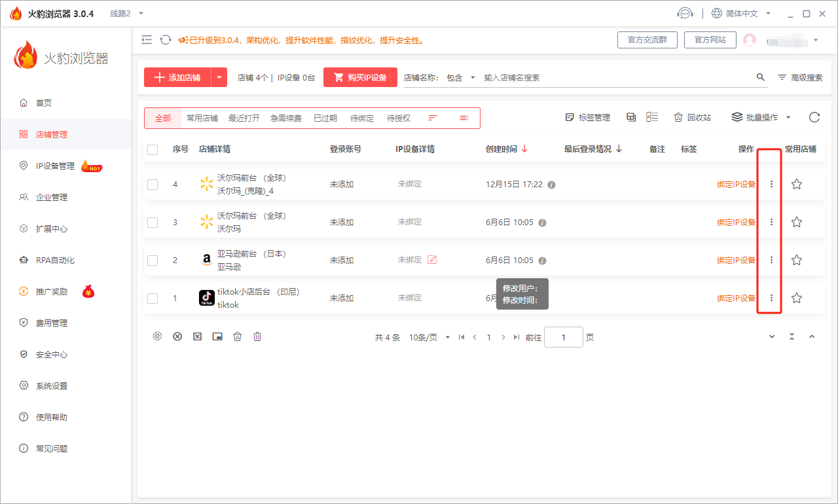This screenshot has height=504, width=838.
Task: Tick the checkbox for store number 3
Action: (x=153, y=223)
